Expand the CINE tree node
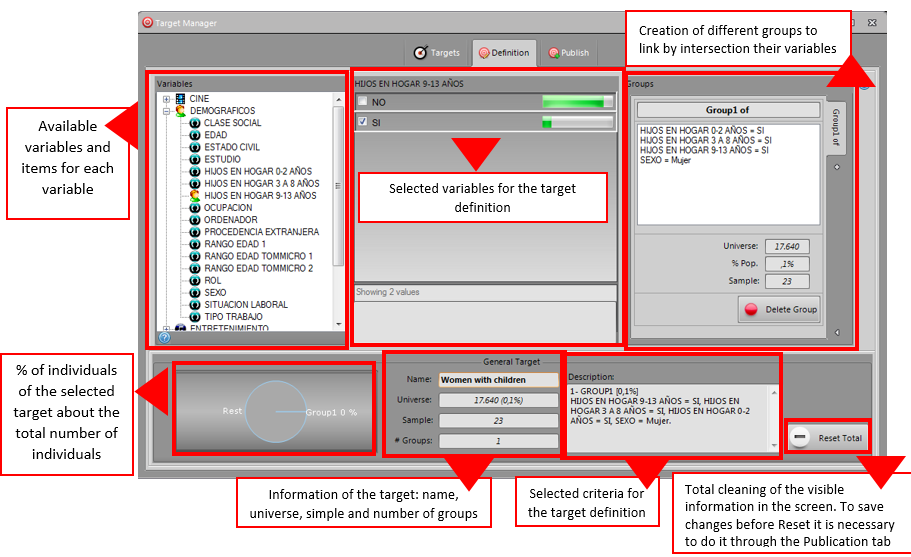Image resolution: width=911 pixels, height=557 pixels. (167, 99)
